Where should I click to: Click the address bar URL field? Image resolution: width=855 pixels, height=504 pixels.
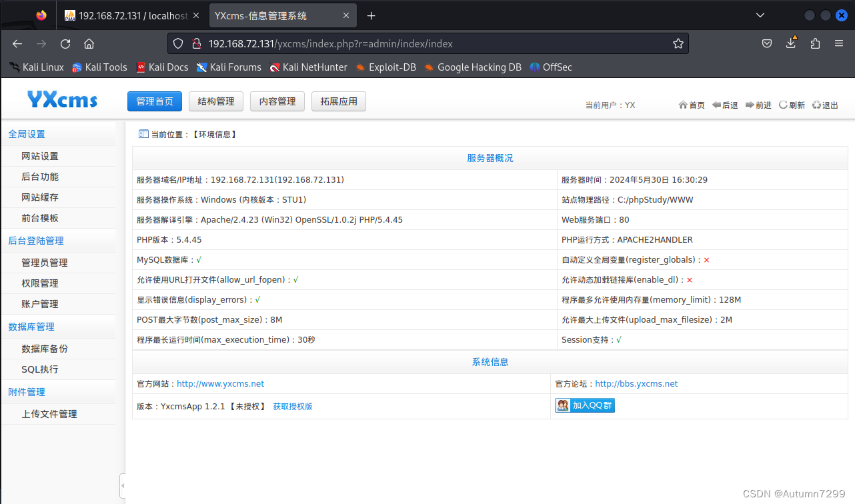pyautogui.click(x=427, y=44)
